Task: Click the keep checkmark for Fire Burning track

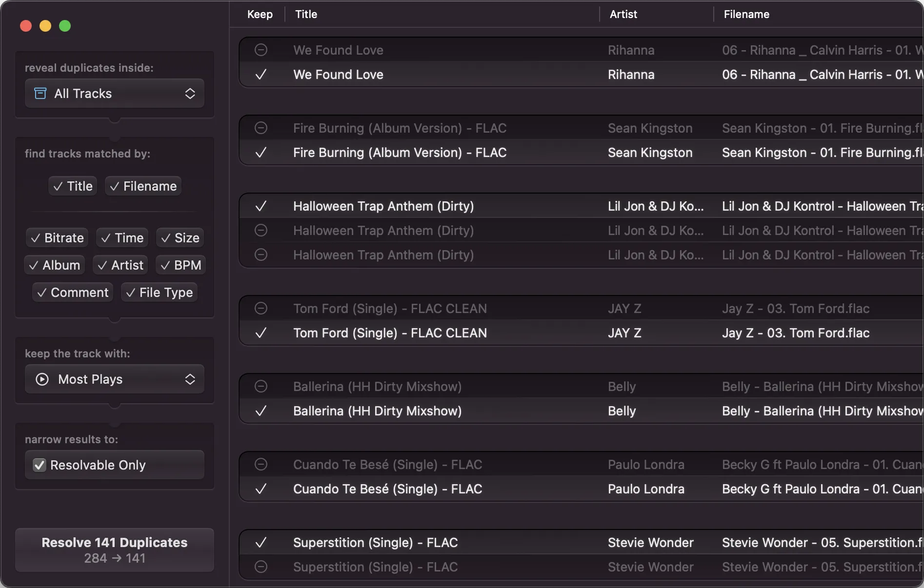Action: click(261, 153)
